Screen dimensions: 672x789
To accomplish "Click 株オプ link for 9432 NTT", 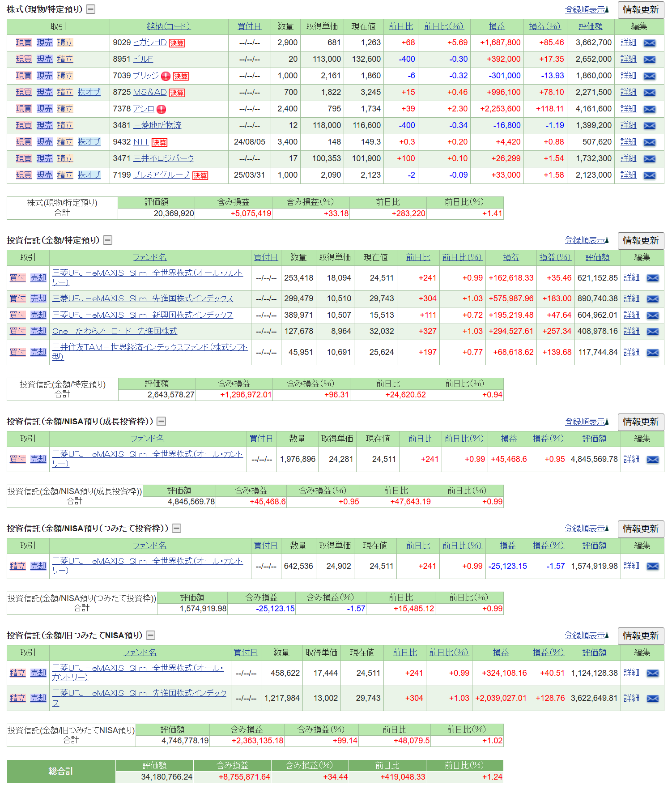I will point(89,142).
